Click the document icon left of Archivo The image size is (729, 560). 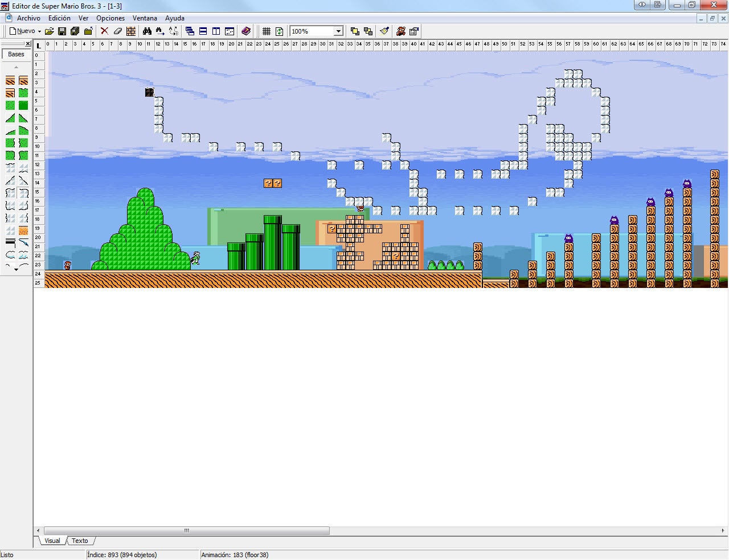coord(8,18)
